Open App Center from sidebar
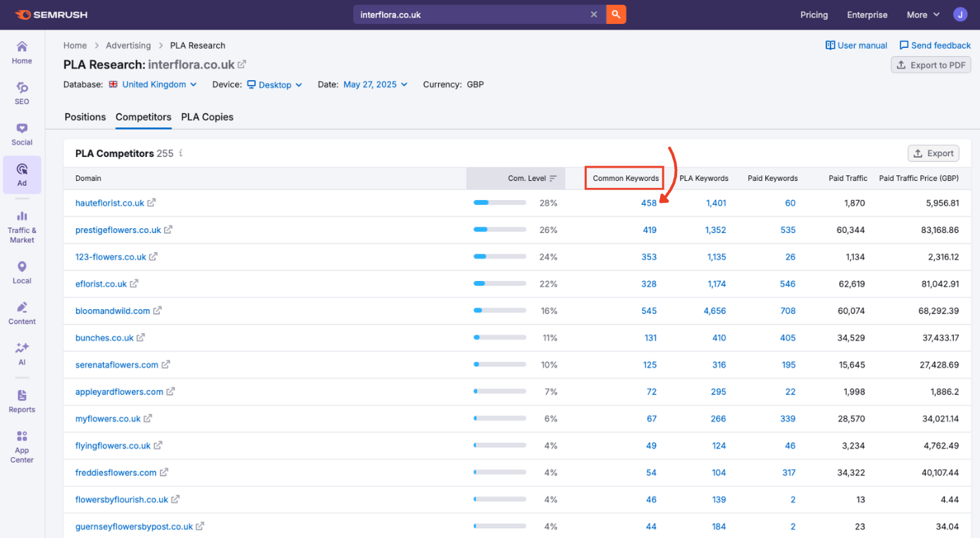 (22, 446)
